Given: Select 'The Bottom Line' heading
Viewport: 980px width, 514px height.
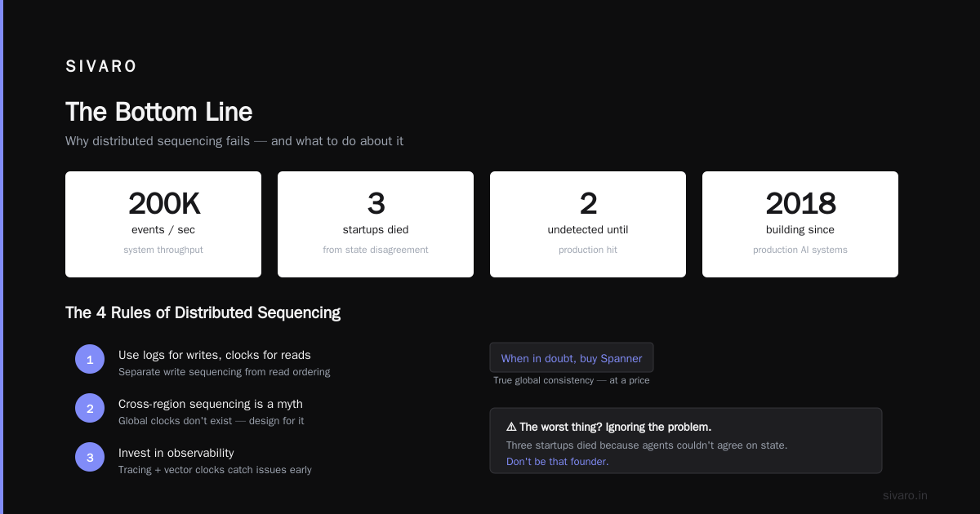Looking at the screenshot, I should point(158,112).
